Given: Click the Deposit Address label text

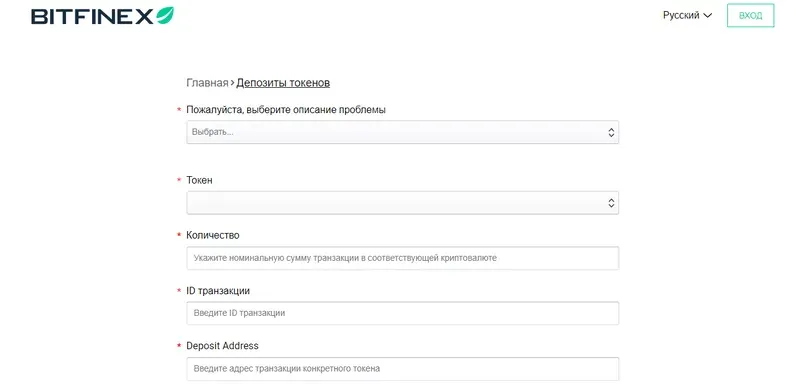Looking at the screenshot, I should click(x=222, y=346).
